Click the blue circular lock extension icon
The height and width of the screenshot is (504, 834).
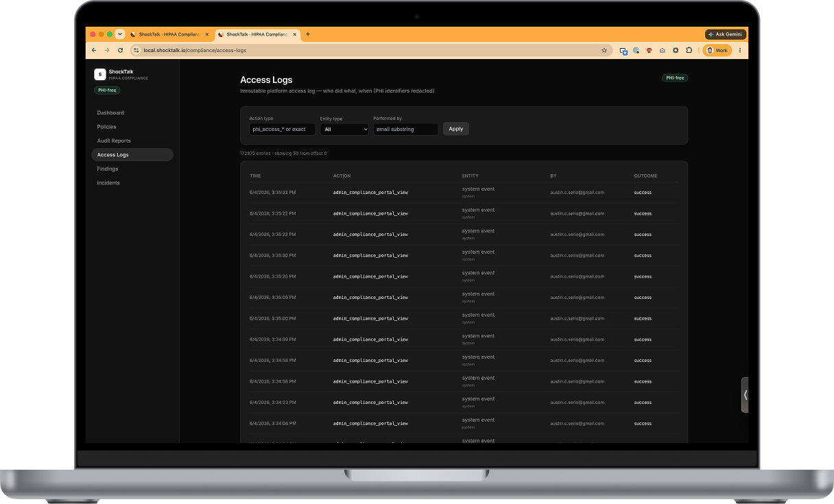coord(636,50)
